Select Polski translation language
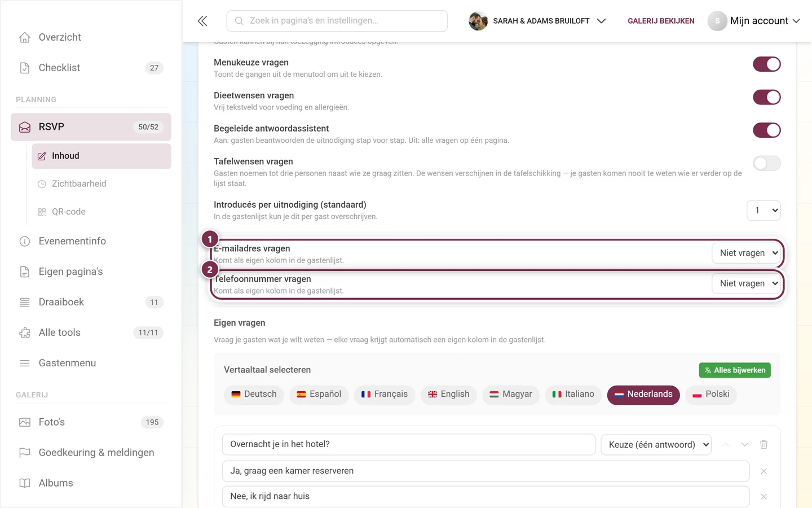The image size is (812, 508). (x=711, y=395)
